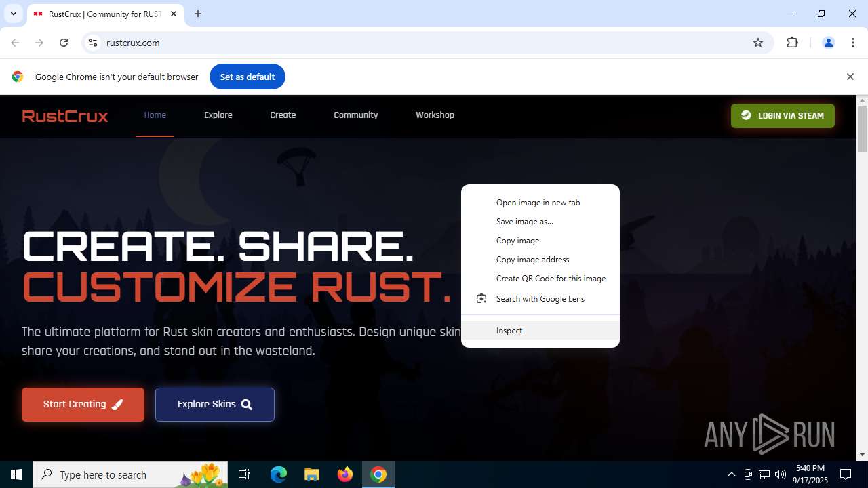Open a new browser tab
Viewport: 868px width, 488px height.
click(x=198, y=14)
